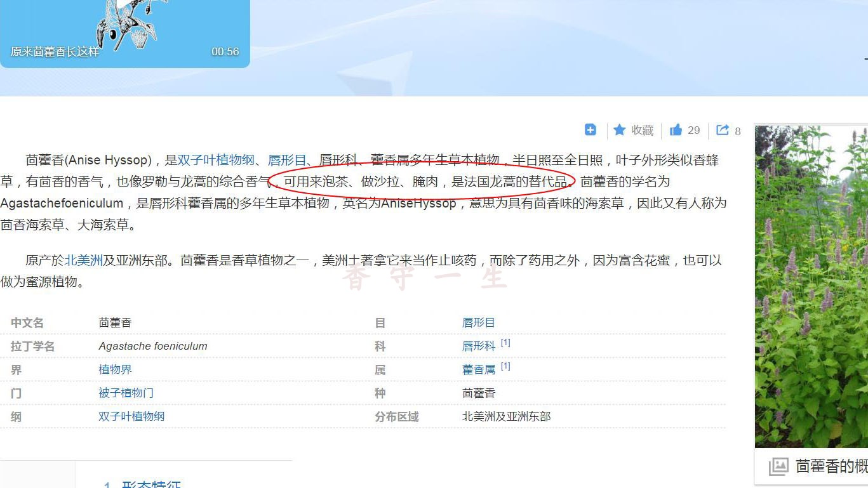Click the 拉丁学名 field label
The width and height of the screenshot is (868, 488).
[x=32, y=346]
